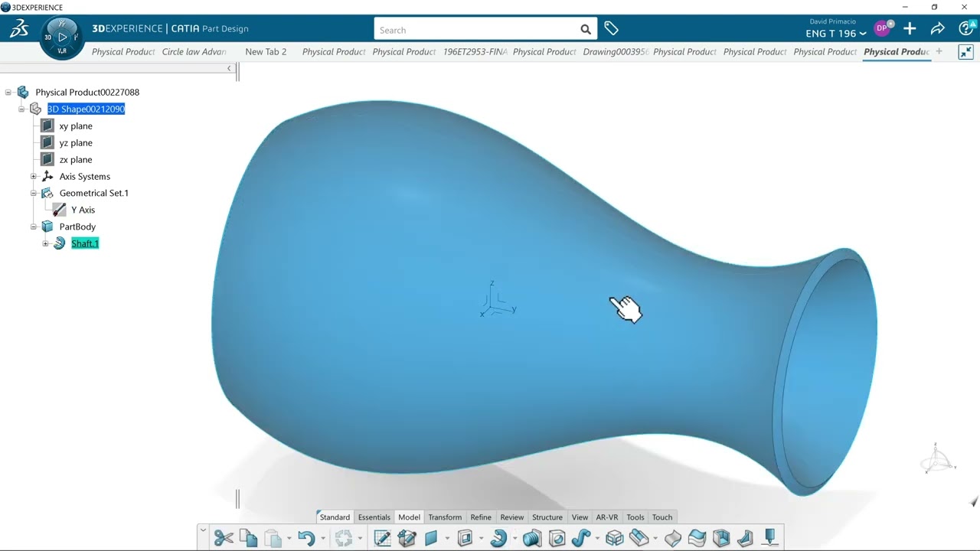Open the DP user profile avatar
This screenshot has width=980, height=551.
pyautogui.click(x=882, y=28)
